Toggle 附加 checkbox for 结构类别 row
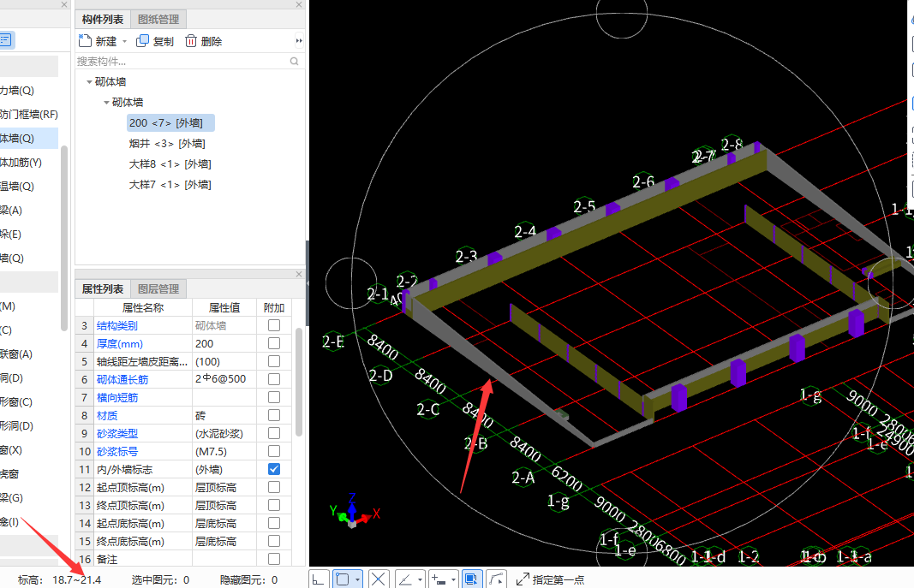 coord(274,325)
